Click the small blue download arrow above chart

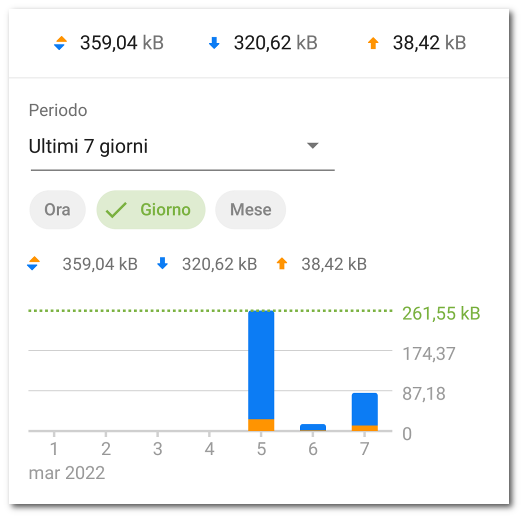tap(162, 263)
